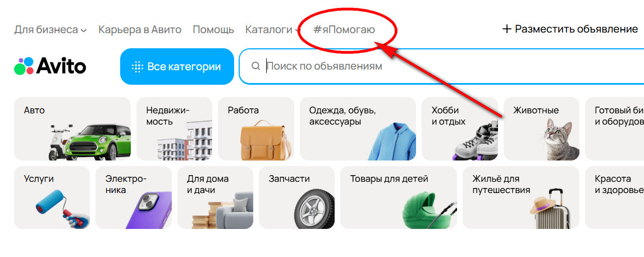Viewport: 644px width, 257px height.
Task: Open Электроника category with purple phone
Action: coord(134,198)
